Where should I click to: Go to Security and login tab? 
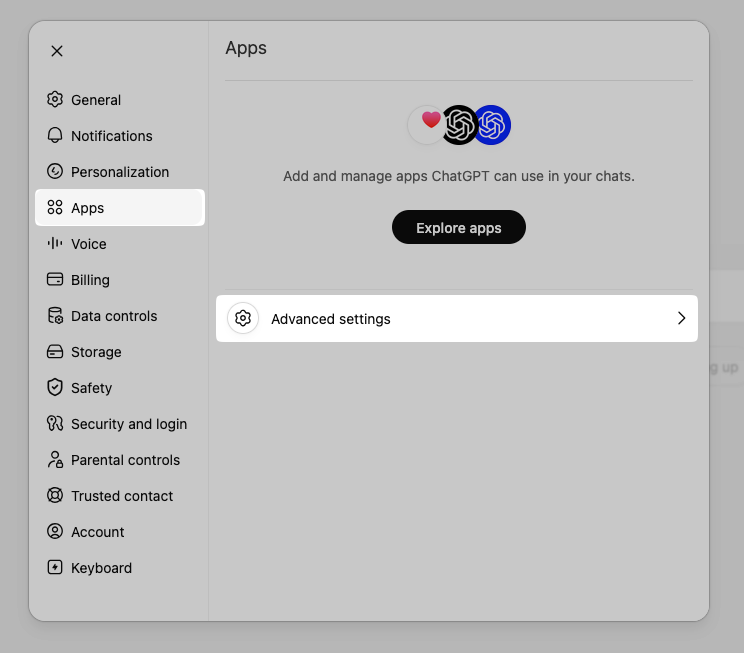pos(120,424)
